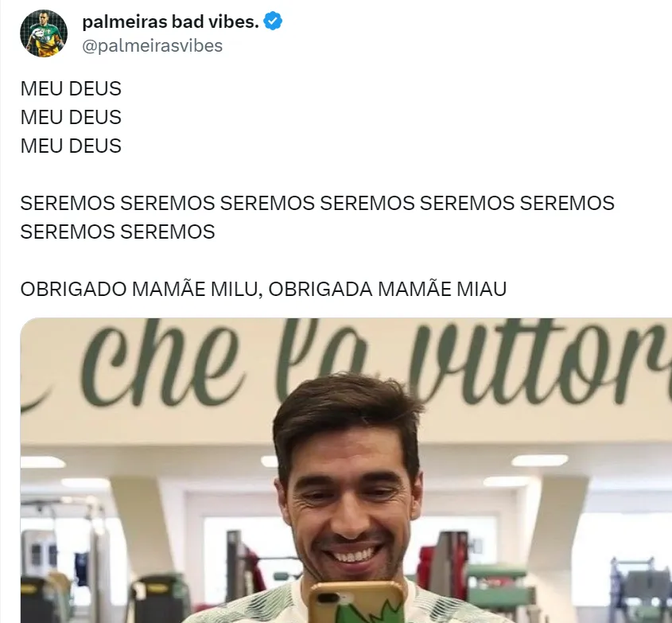Click the third MEU DEUS line

[71, 146]
